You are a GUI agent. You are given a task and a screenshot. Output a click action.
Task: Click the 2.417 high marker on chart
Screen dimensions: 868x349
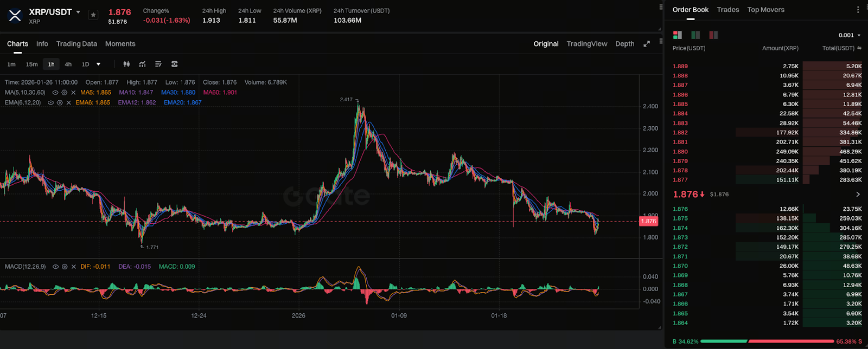coord(346,100)
